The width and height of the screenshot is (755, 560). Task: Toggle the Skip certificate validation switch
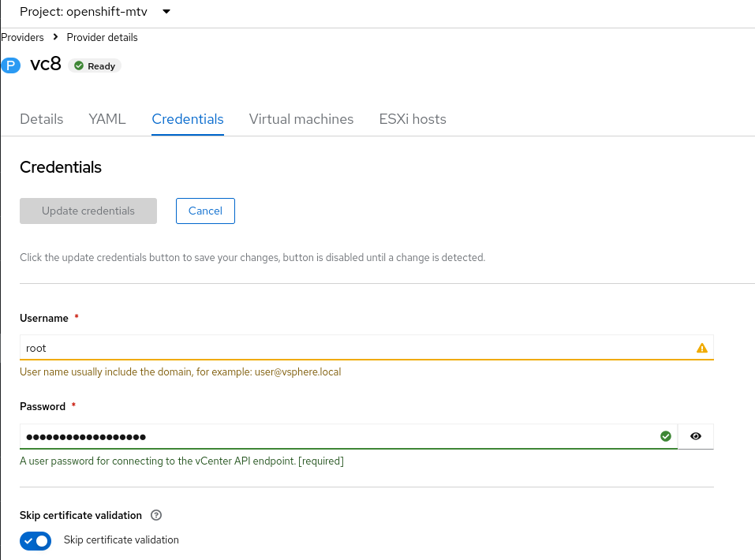click(36, 540)
